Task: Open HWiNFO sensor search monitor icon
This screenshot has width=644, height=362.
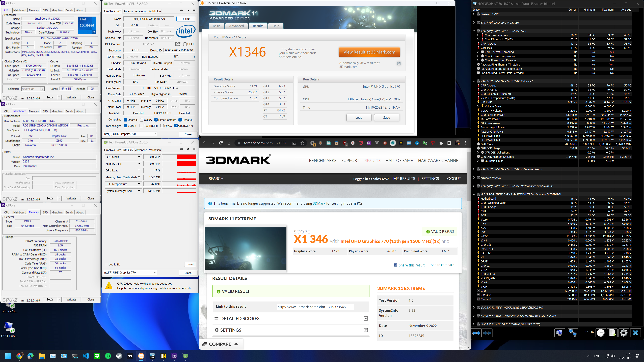Action: 559,333
